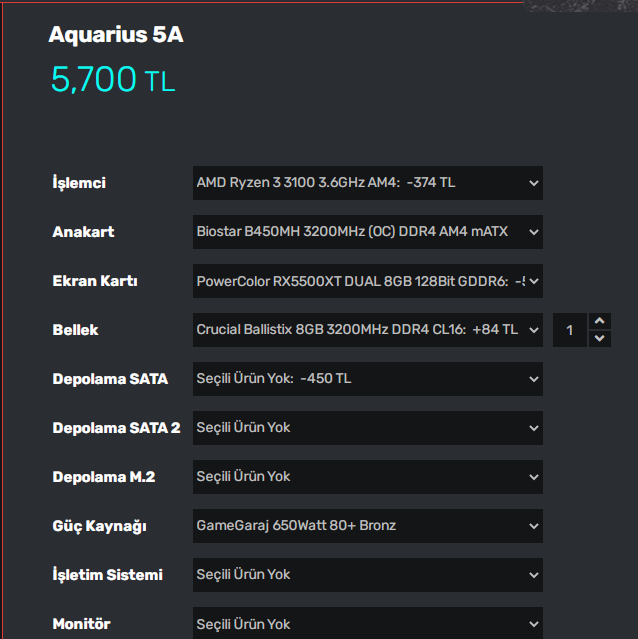This screenshot has width=638, height=639.
Task: Click the İşlemci row label
Action: pos(79,183)
